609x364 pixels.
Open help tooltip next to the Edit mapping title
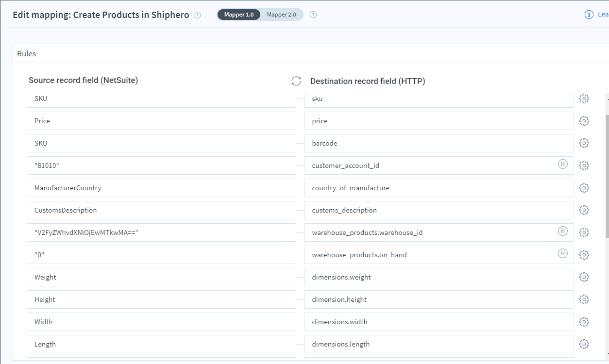[x=197, y=15]
